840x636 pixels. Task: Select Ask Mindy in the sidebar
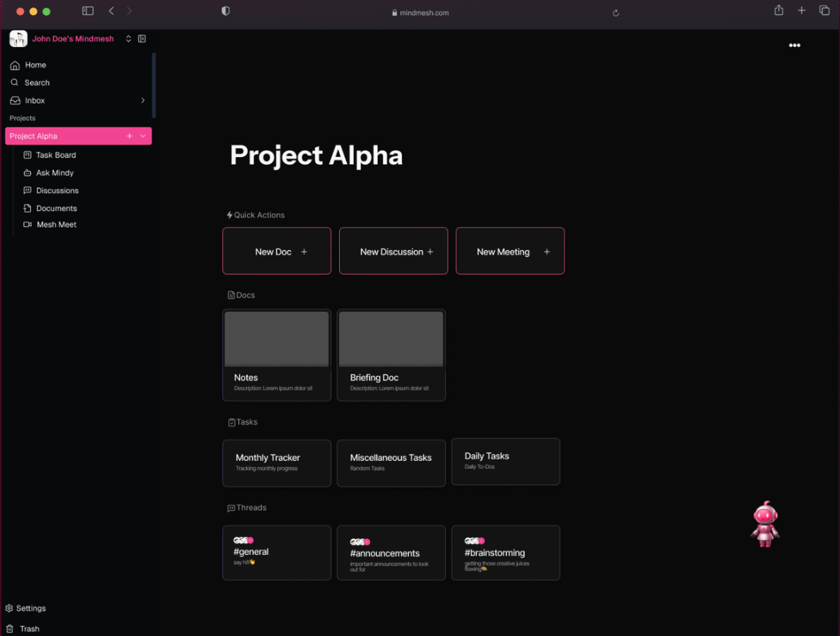point(55,173)
